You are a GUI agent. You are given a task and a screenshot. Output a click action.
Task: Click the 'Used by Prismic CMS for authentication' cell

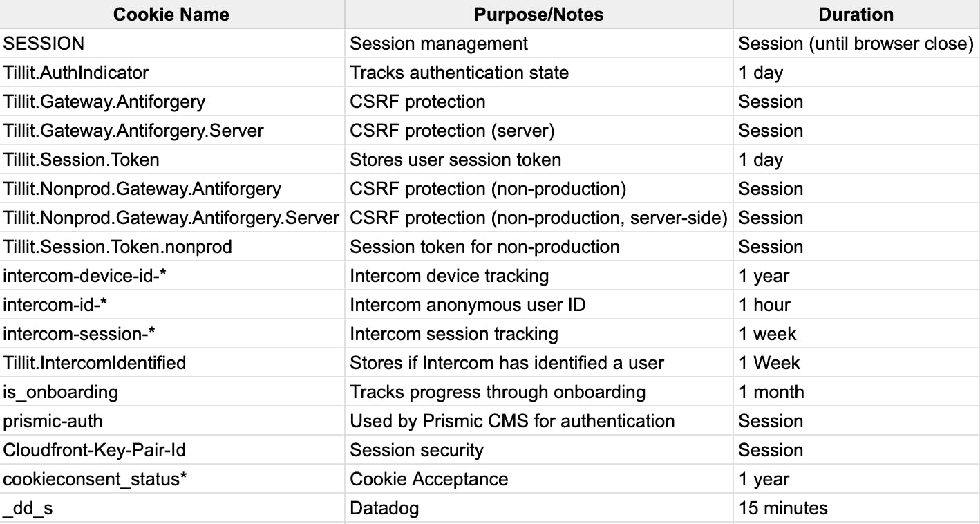coord(539,421)
